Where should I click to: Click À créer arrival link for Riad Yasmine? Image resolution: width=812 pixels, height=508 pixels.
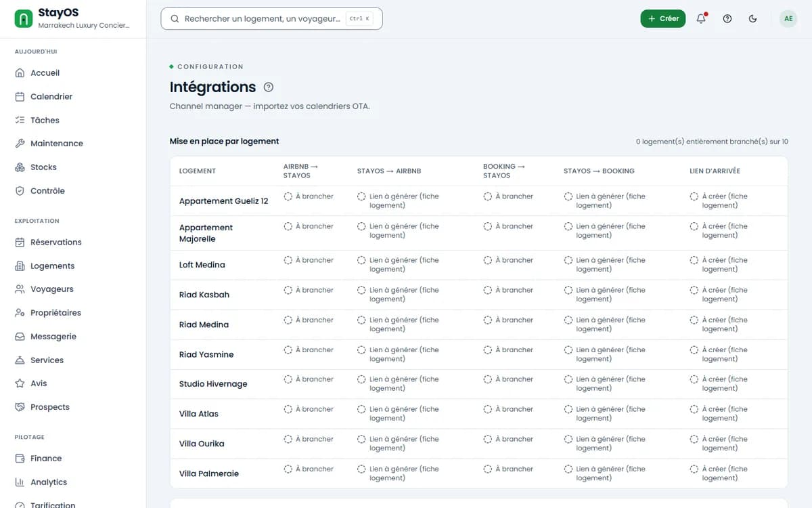click(x=719, y=354)
